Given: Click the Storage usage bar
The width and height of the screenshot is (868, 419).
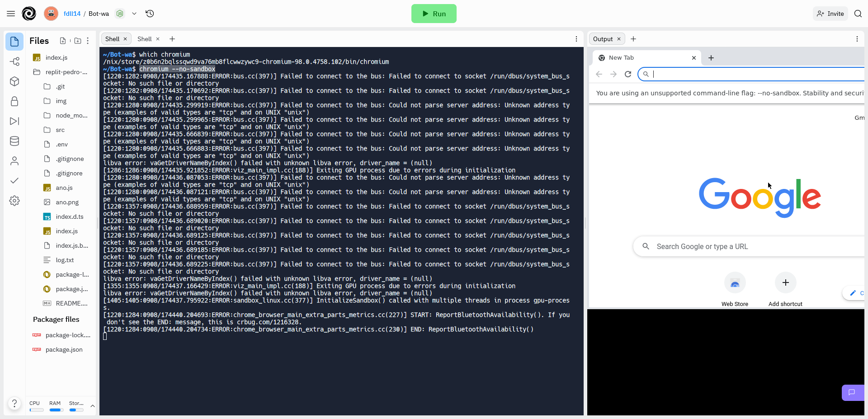Looking at the screenshot, I should [76, 410].
